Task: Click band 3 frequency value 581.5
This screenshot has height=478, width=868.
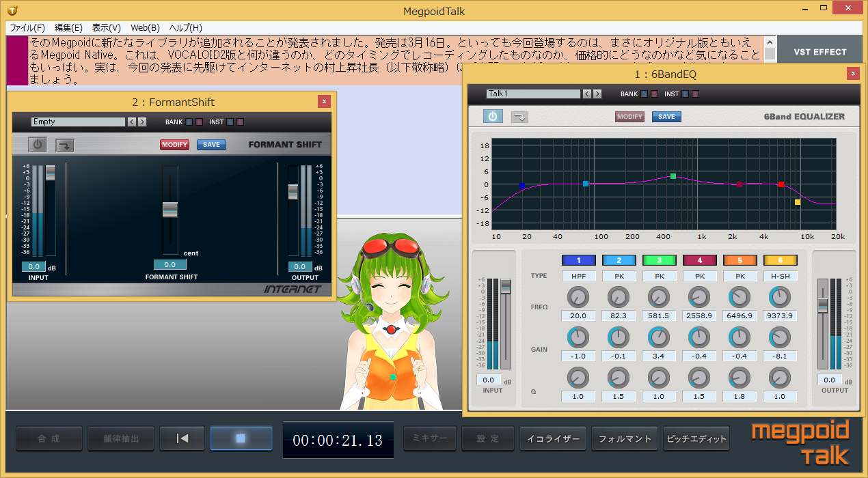Action: tap(660, 316)
